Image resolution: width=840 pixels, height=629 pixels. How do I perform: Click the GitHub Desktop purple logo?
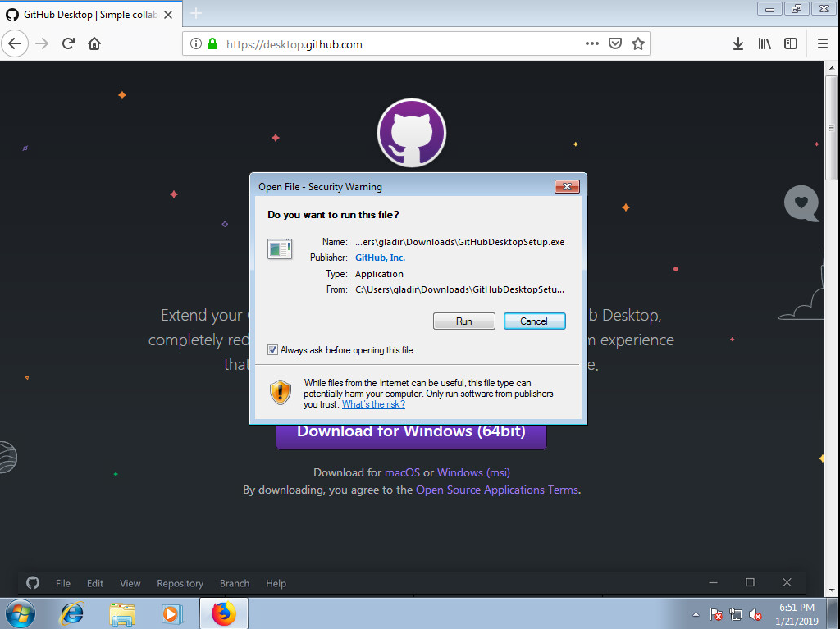pos(412,133)
